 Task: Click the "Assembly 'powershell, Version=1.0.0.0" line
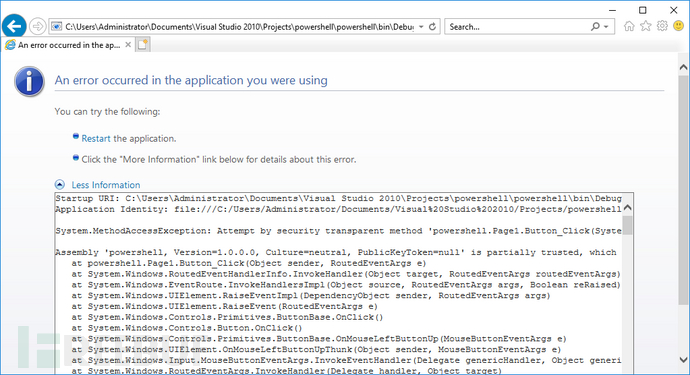(x=336, y=252)
